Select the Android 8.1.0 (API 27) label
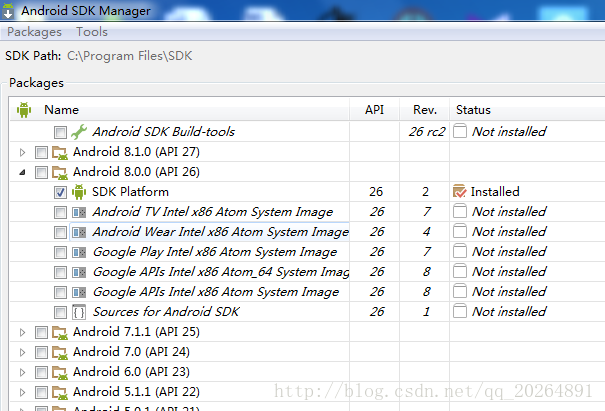The height and width of the screenshot is (411, 605). 136,152
